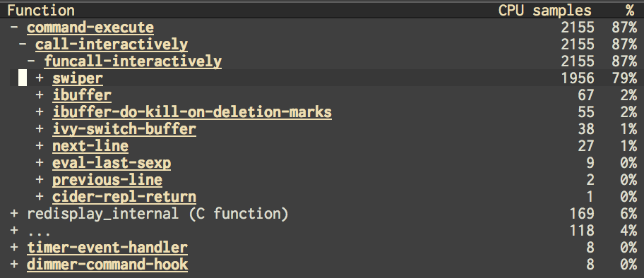Click the funcall-interactively link
644x278 pixels.
133,61
